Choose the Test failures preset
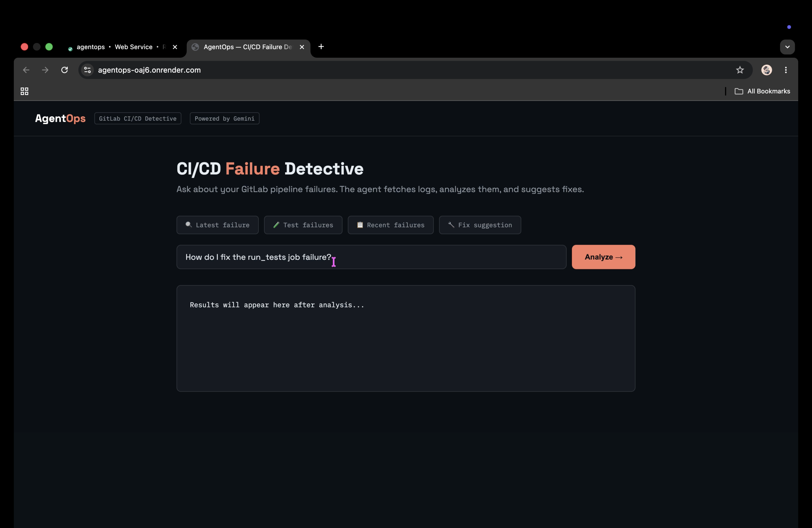Viewport: 812px width, 528px height. click(x=303, y=225)
